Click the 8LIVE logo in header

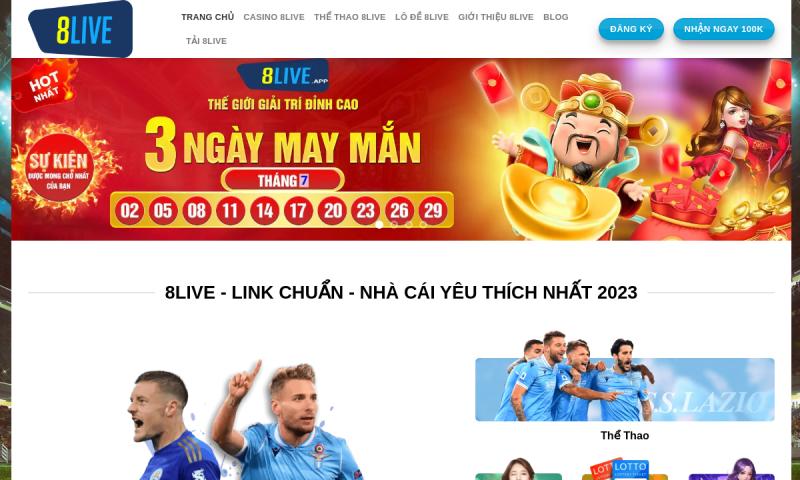[81, 29]
